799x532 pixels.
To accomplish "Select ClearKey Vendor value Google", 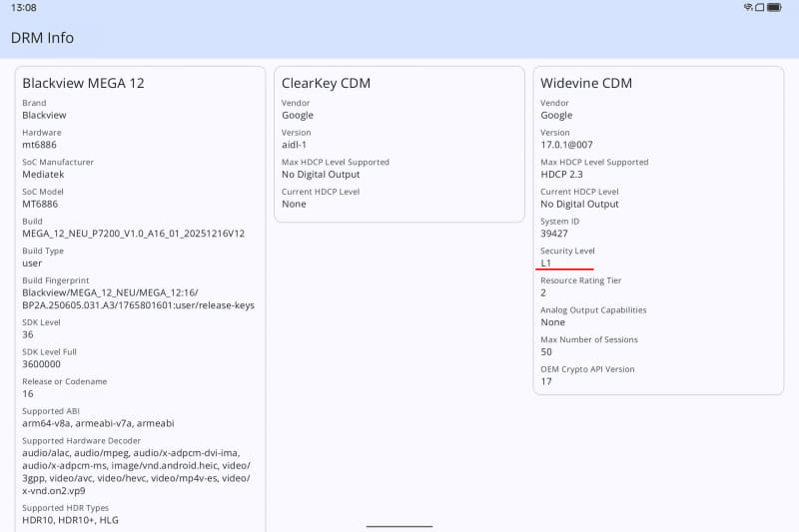I will click(298, 116).
